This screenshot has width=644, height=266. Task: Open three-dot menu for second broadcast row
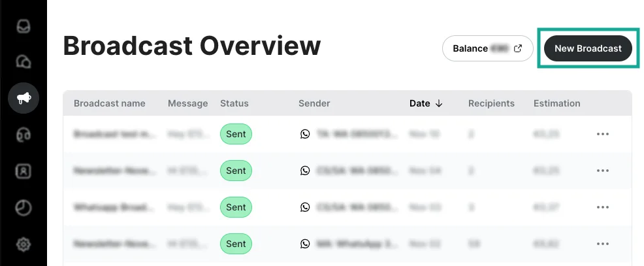coord(602,171)
